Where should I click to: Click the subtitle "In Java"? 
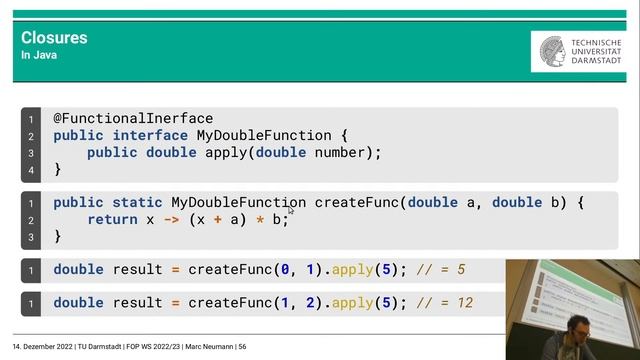pos(39,55)
